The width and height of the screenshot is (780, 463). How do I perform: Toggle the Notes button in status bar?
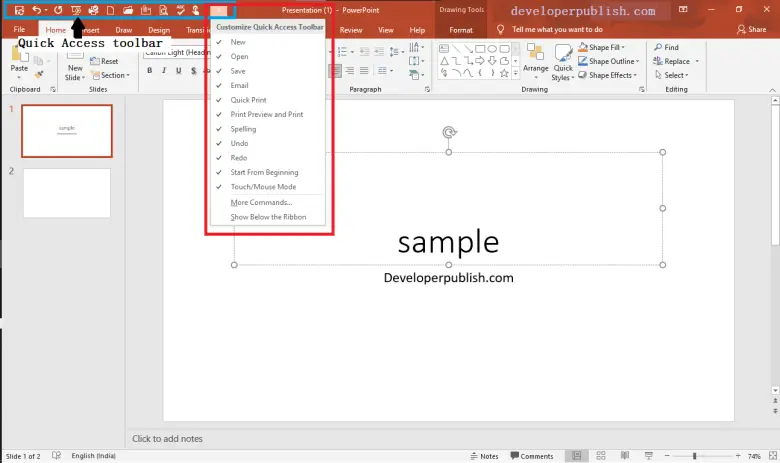pos(485,456)
